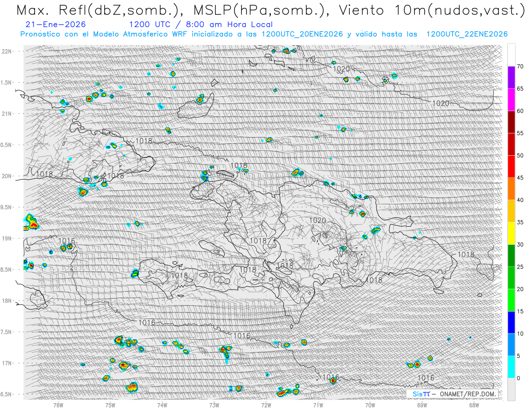The height and width of the screenshot is (411, 532).
Task: Click the colorbar value label "25"
Action: click(x=520, y=267)
